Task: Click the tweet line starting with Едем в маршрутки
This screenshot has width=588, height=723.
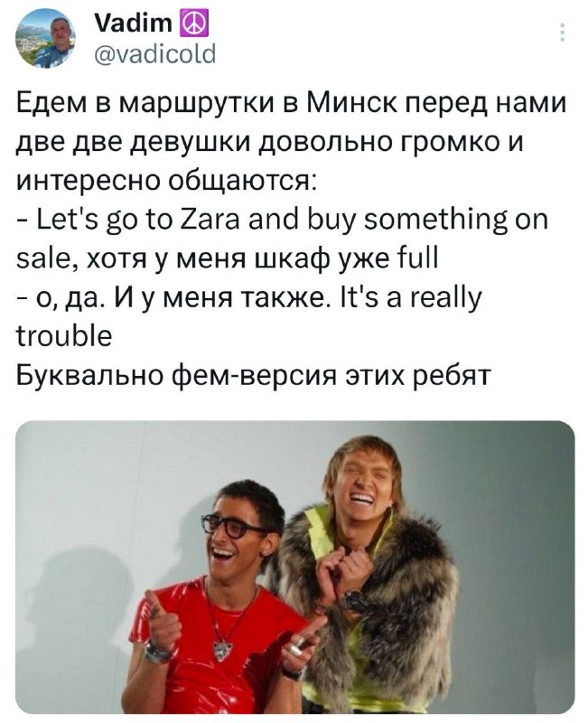Action: pyautogui.click(x=291, y=102)
